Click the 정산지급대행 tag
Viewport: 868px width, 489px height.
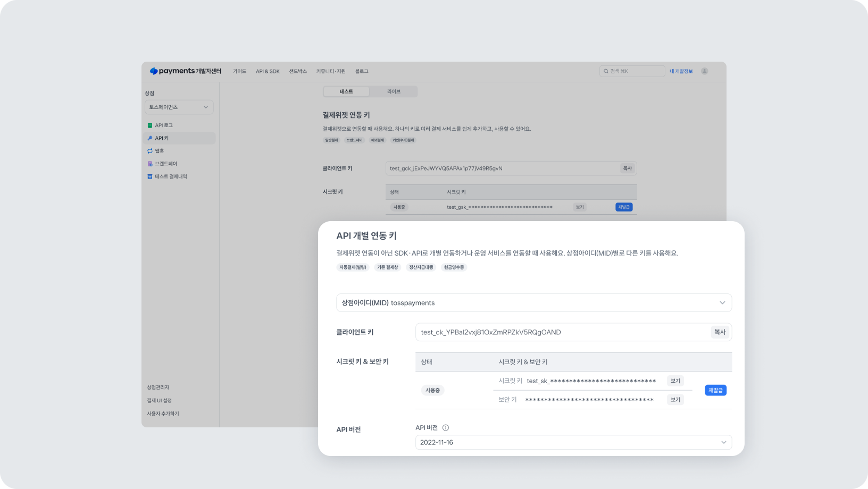[x=421, y=267]
